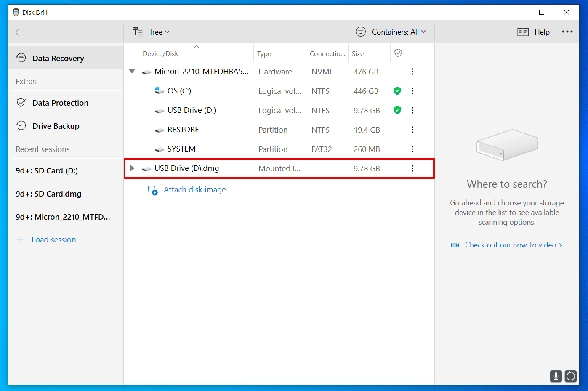The height and width of the screenshot is (391, 588).
Task: Click the 19.4 GB size cell
Action: click(x=367, y=130)
